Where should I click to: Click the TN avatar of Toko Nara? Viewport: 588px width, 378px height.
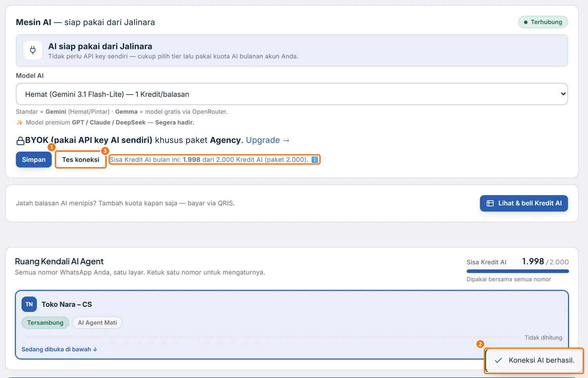coord(29,304)
